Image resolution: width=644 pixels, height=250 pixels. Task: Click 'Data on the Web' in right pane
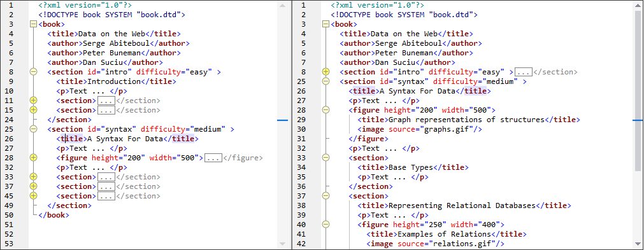click(x=403, y=34)
